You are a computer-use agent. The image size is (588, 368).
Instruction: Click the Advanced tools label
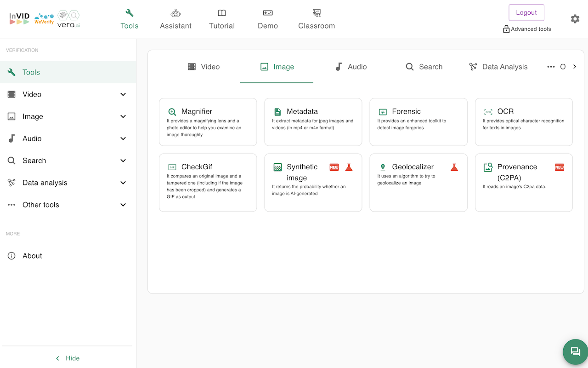pyautogui.click(x=531, y=29)
